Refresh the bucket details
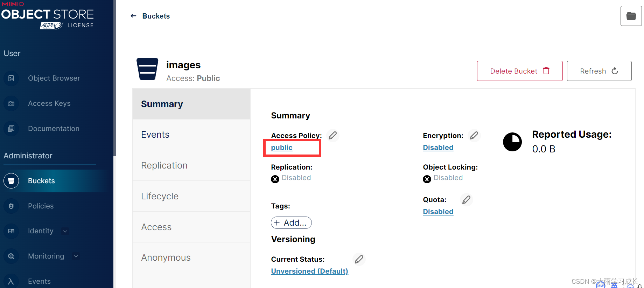This screenshot has height=288, width=644. point(599,71)
